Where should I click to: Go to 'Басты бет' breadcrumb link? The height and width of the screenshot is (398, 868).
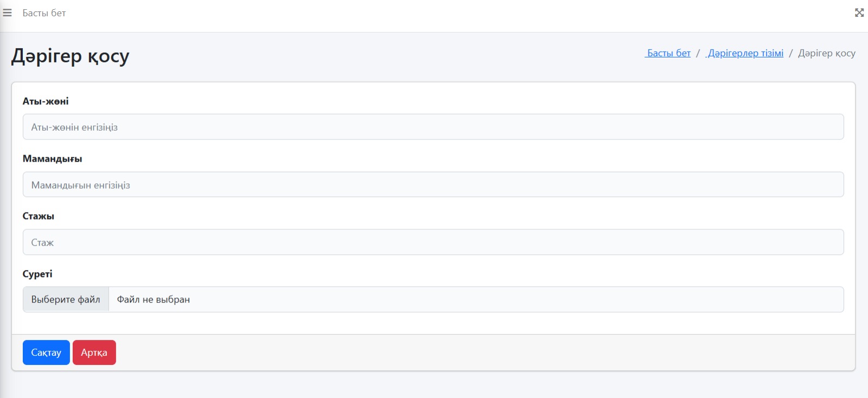click(668, 53)
